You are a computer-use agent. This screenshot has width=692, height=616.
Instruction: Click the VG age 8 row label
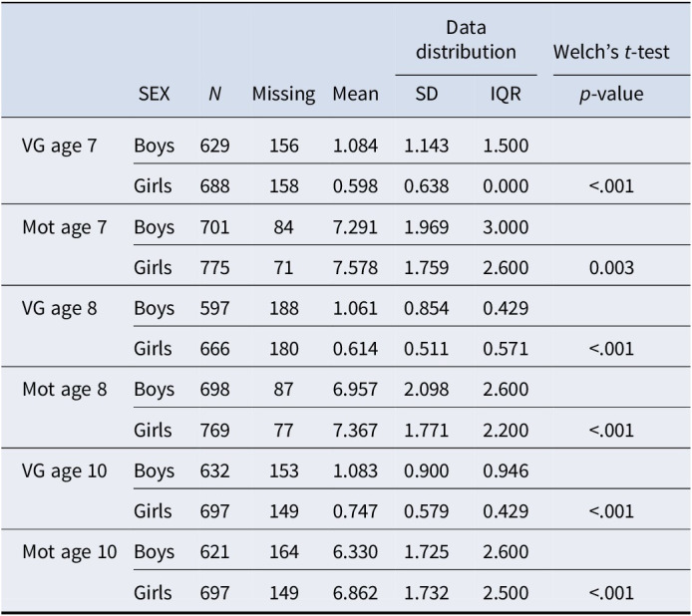60,308
